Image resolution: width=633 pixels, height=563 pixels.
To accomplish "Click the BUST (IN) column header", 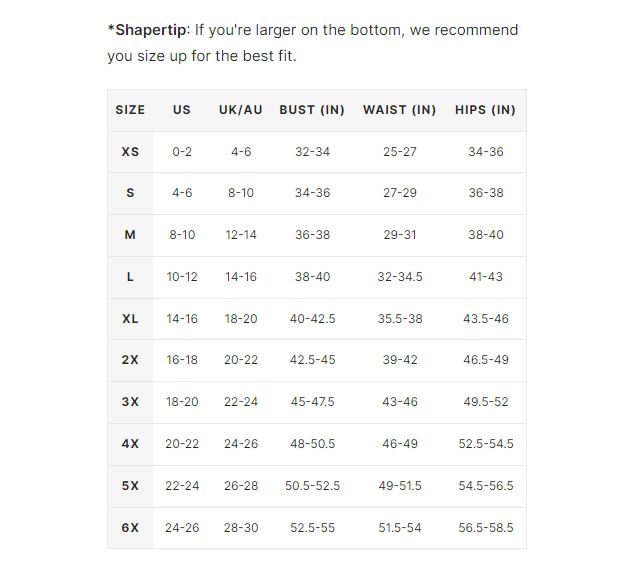I will pos(312,110).
